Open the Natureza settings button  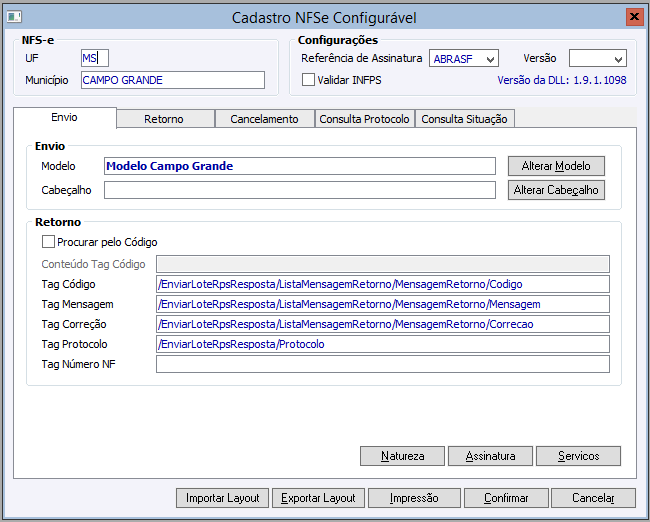pos(402,456)
